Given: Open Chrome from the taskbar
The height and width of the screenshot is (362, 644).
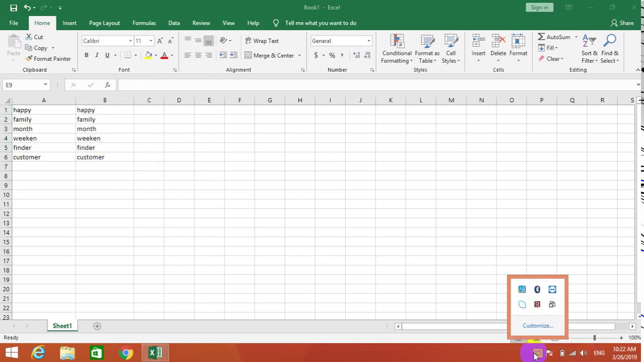Looking at the screenshot, I should (x=126, y=353).
